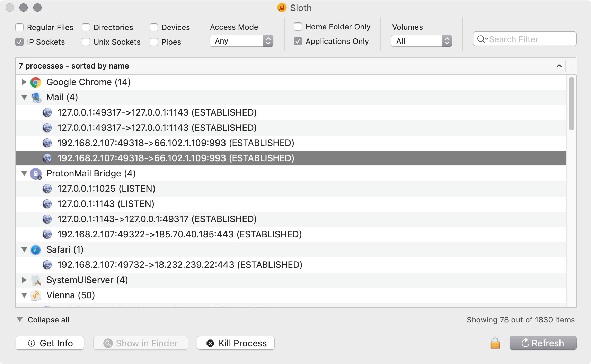
Task: Enable the Regular Files checkbox
Action: [19, 27]
